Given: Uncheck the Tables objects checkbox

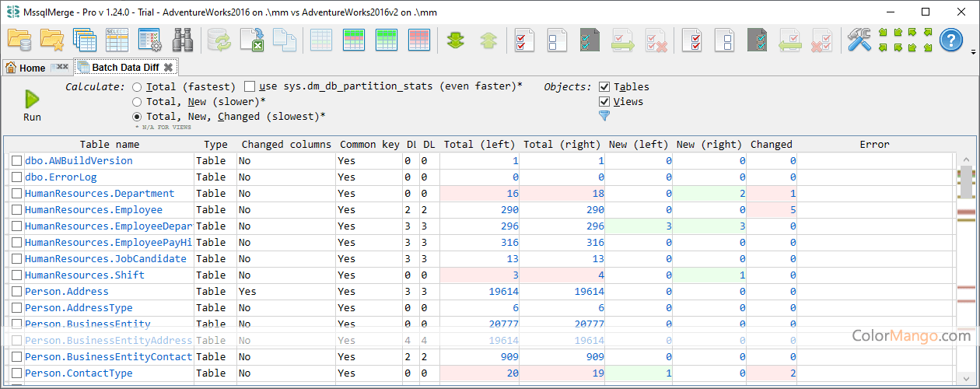Looking at the screenshot, I should pyautogui.click(x=604, y=87).
